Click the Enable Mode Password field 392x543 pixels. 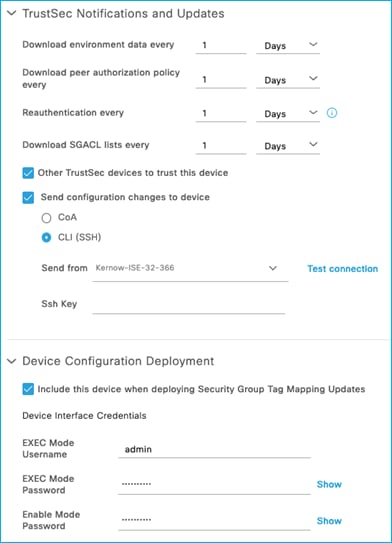214,520
